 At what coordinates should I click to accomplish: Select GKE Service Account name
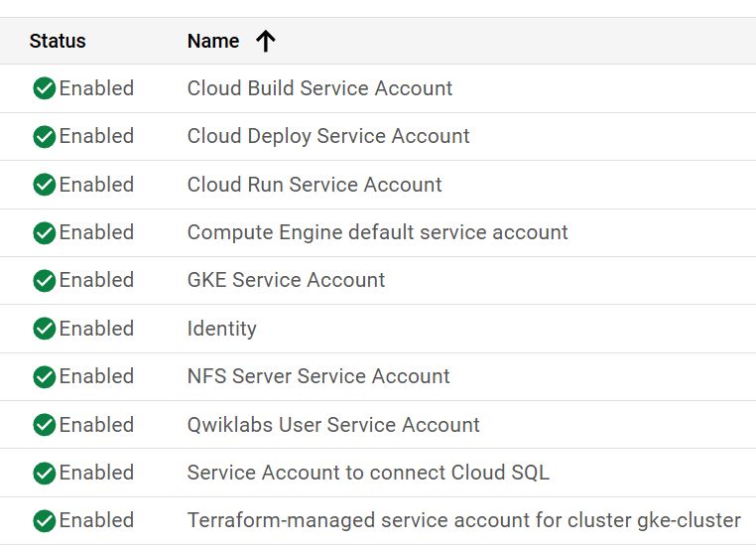coord(286,280)
